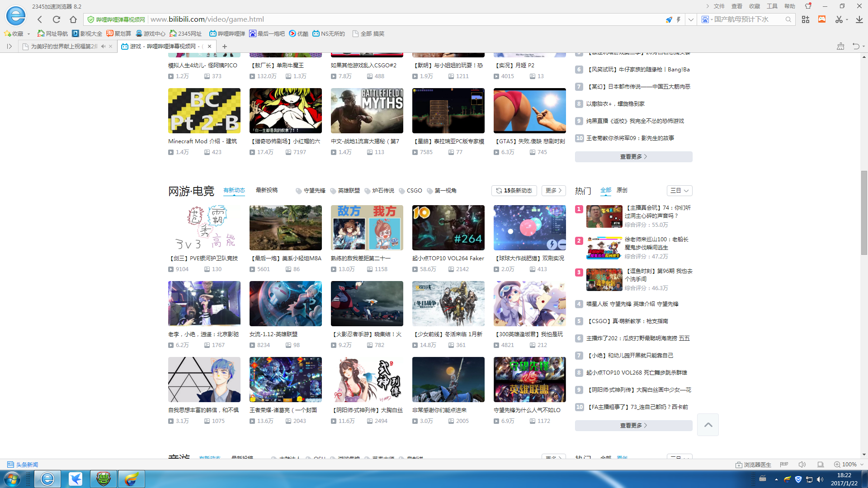This screenshot has width=868, height=488.
Task: Click 查看更多 below the 热门 ranking
Action: tap(633, 425)
